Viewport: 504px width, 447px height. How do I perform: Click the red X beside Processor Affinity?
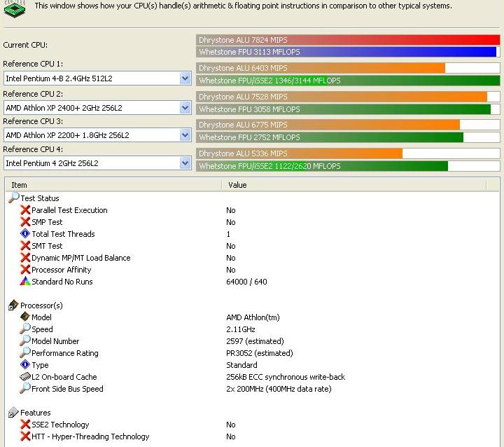[x=25, y=270]
